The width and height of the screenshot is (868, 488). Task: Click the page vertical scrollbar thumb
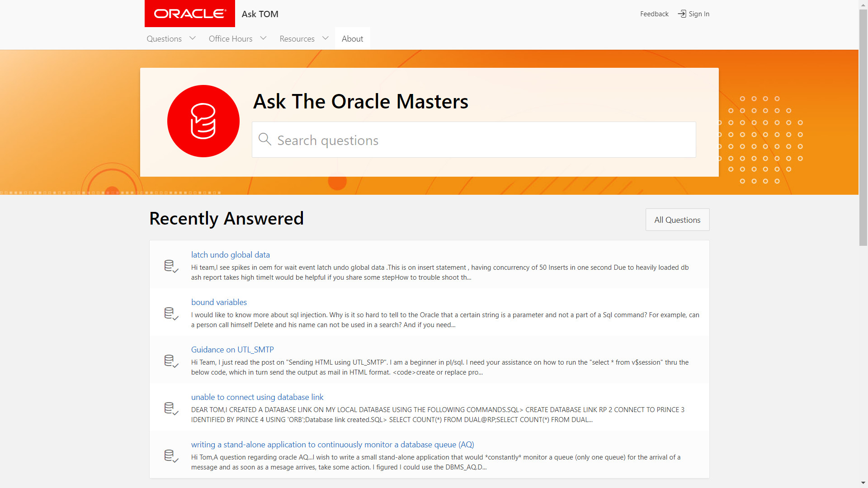click(x=863, y=127)
